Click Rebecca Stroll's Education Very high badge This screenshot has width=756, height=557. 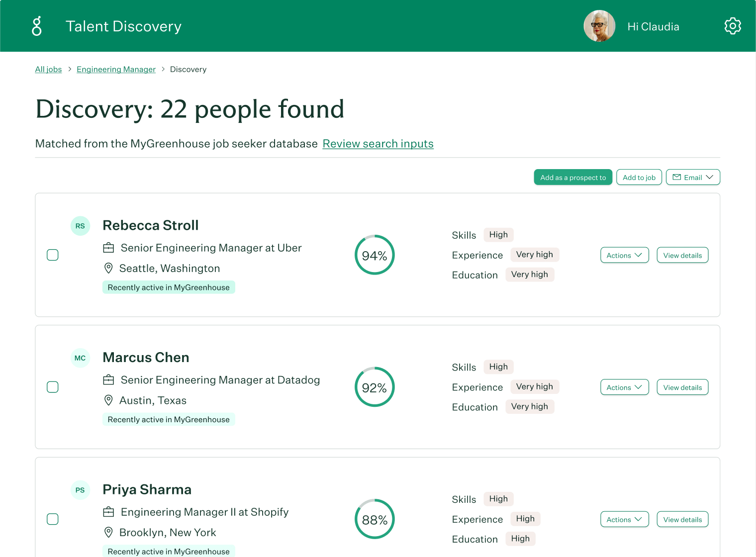[x=530, y=275]
